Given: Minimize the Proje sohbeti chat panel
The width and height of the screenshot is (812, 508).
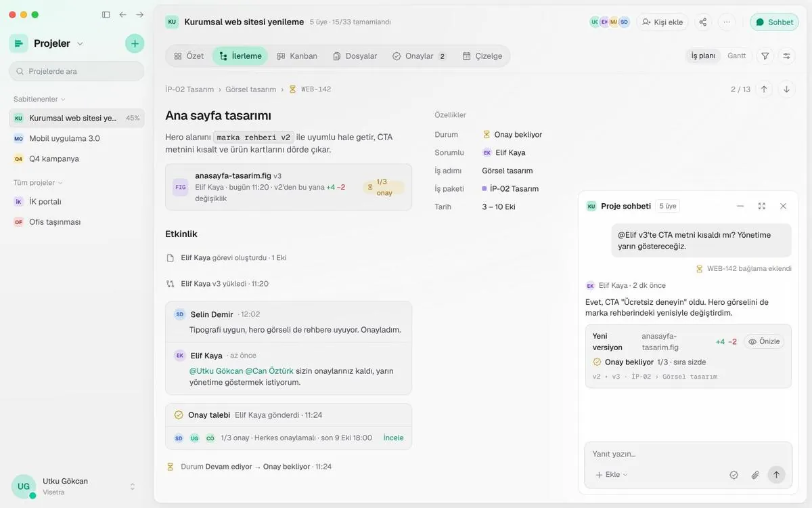Looking at the screenshot, I should [740, 206].
